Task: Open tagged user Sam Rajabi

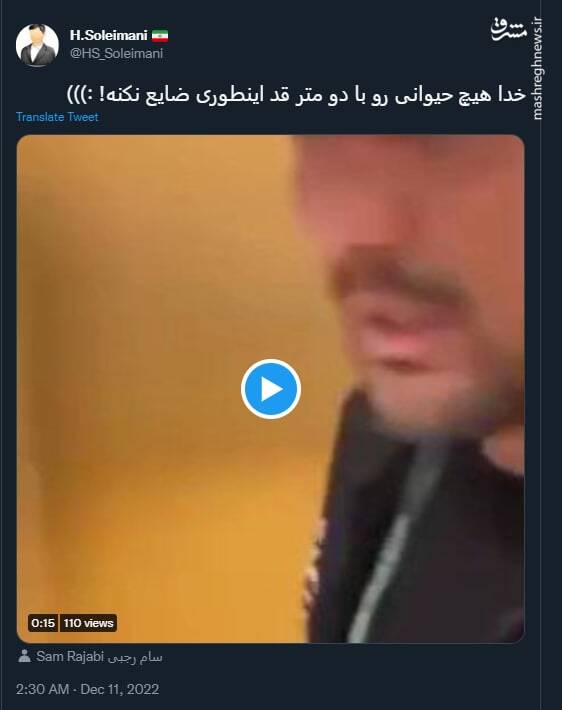Action: (x=70, y=656)
